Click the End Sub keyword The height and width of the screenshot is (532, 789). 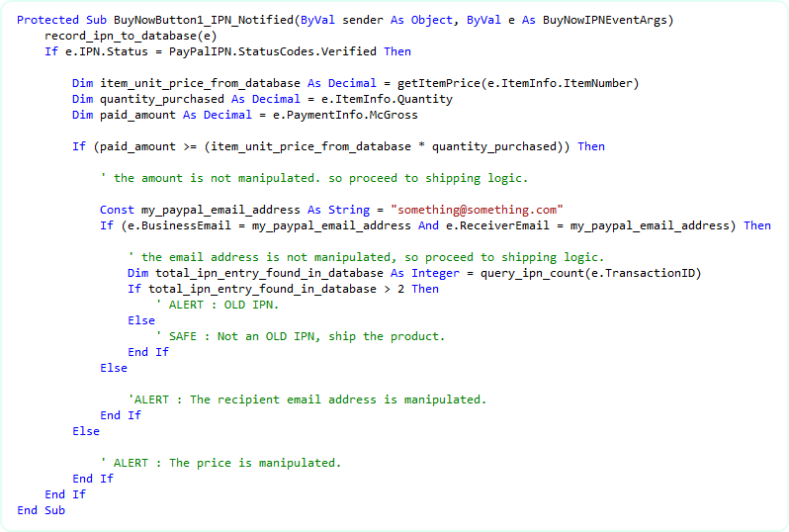click(x=41, y=510)
